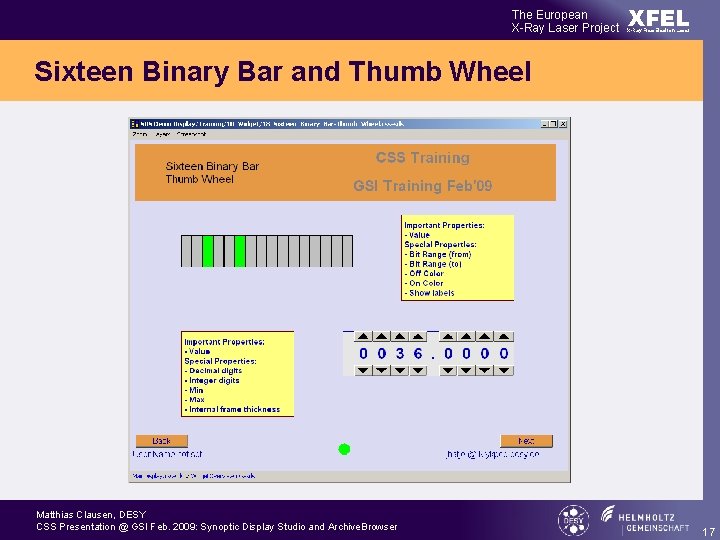Click the Decimal digits property line

(x=214, y=371)
